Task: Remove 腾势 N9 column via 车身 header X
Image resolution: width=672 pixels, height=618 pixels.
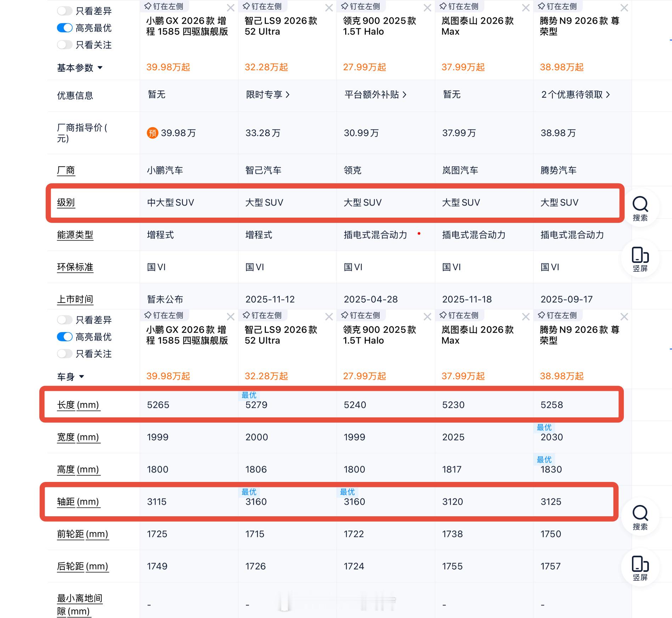Action: pyautogui.click(x=624, y=317)
